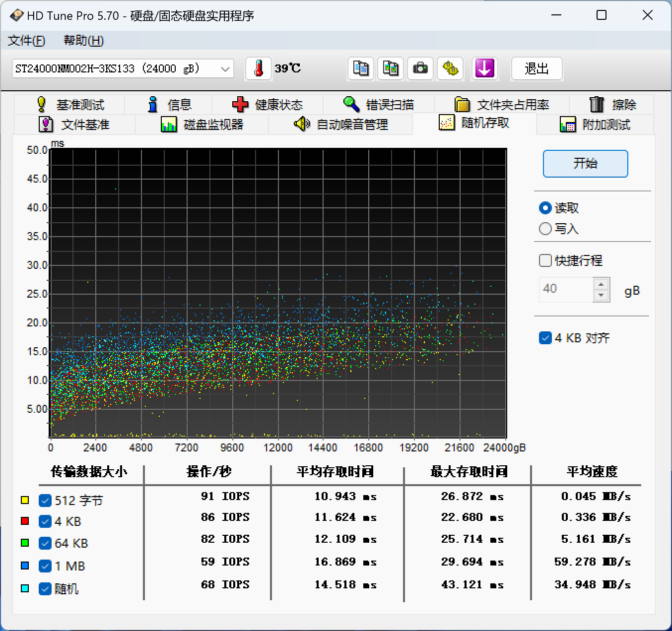Click the 39℃ temperature reading
This screenshot has width=672, height=631.
click(x=288, y=68)
